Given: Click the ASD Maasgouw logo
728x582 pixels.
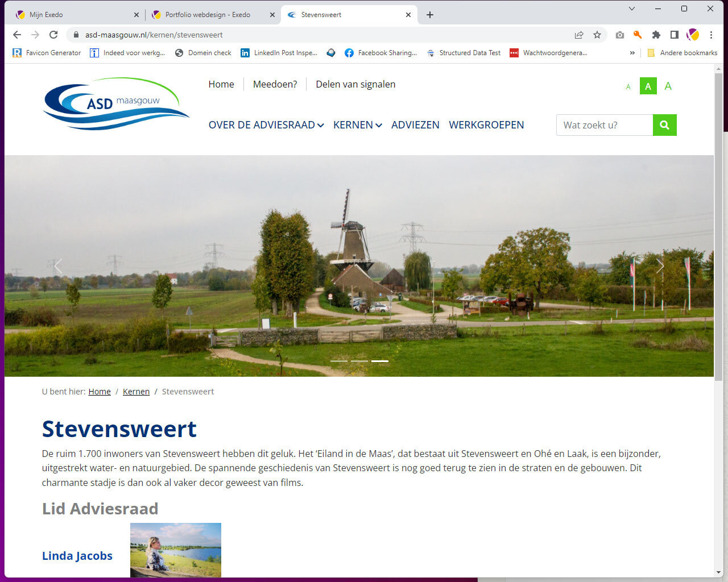Looking at the screenshot, I should (115, 103).
